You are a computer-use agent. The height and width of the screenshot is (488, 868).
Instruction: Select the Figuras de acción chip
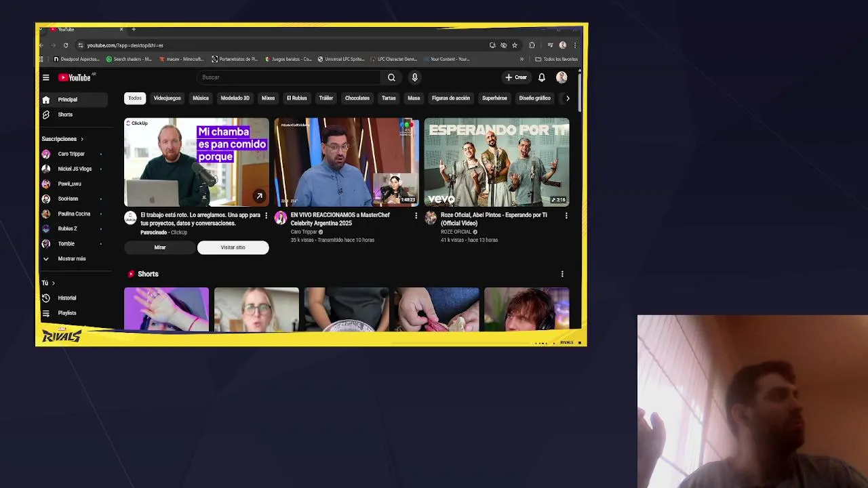coord(451,98)
